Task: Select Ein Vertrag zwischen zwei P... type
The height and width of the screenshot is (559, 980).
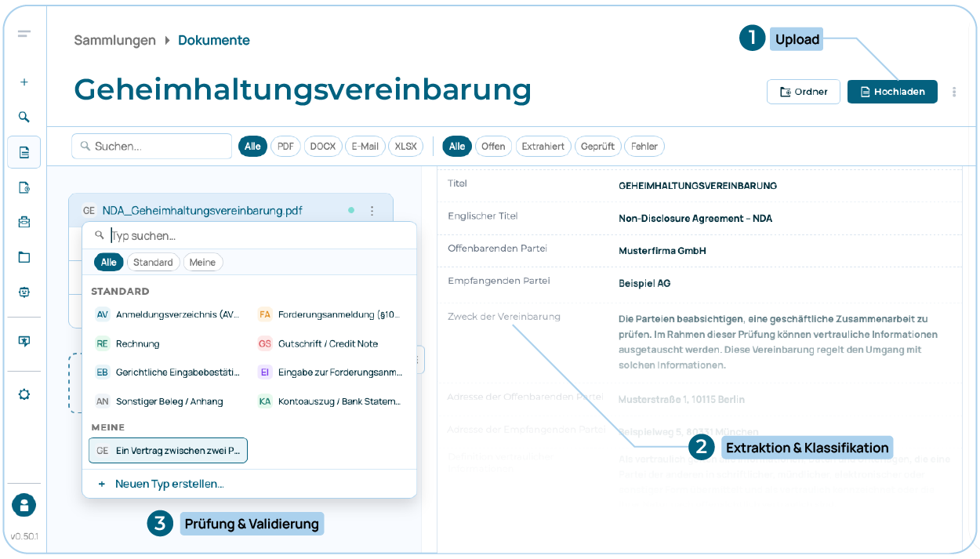Action: coord(169,451)
